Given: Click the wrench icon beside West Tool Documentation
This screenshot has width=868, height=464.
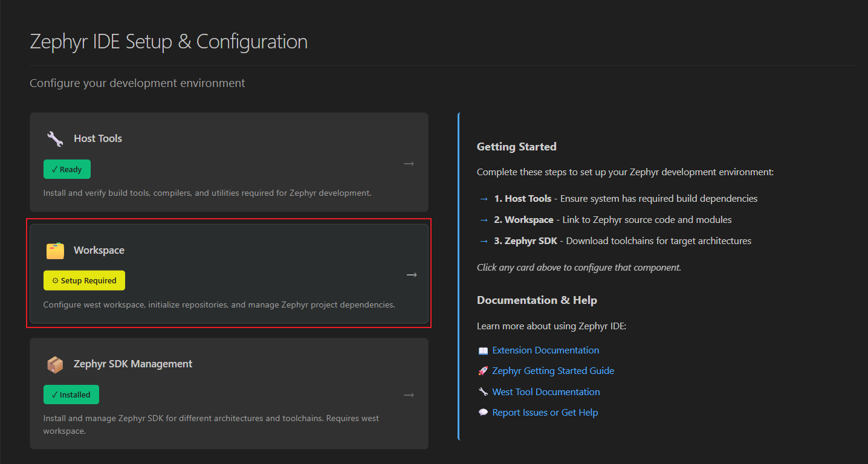Looking at the screenshot, I should (x=483, y=392).
